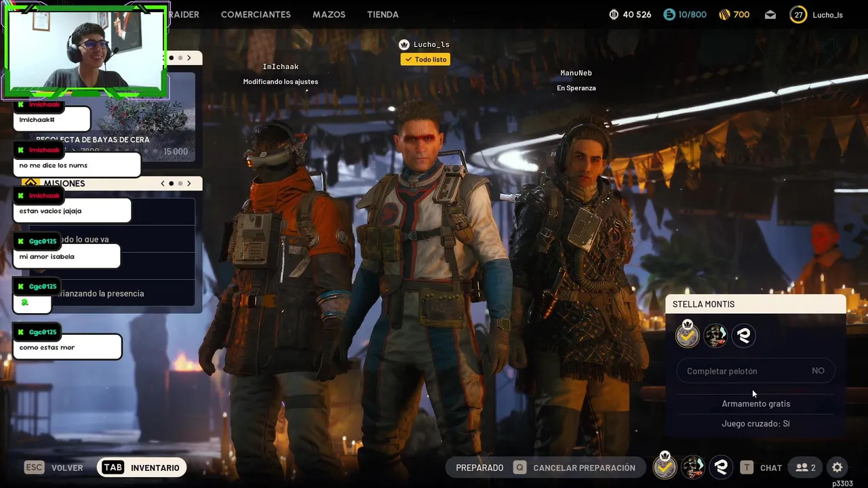Click the Lucho_ls profile name at top right
Image resolution: width=868 pixels, height=488 pixels.
pyautogui.click(x=828, y=15)
